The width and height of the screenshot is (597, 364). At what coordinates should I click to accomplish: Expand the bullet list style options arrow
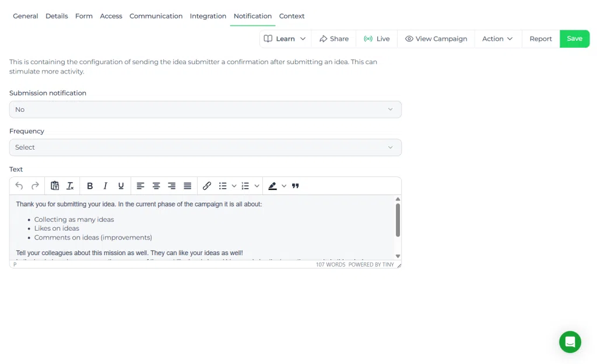tap(234, 186)
